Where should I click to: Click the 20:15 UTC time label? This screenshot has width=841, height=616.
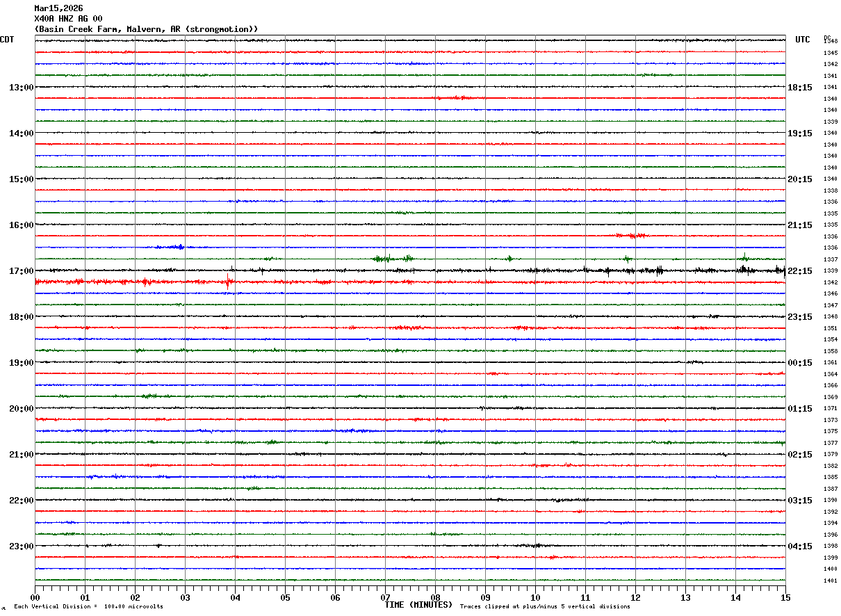point(800,179)
